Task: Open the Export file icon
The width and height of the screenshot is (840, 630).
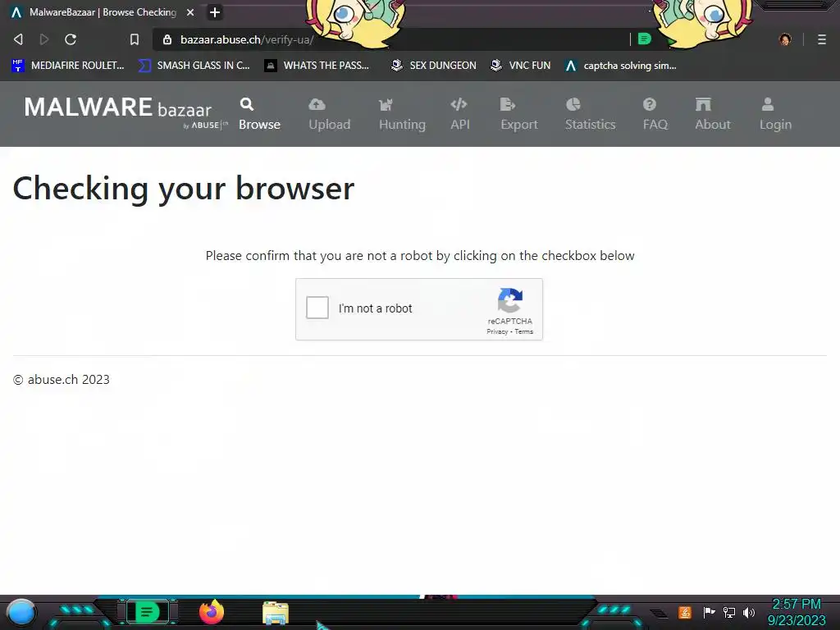Action: (507, 104)
